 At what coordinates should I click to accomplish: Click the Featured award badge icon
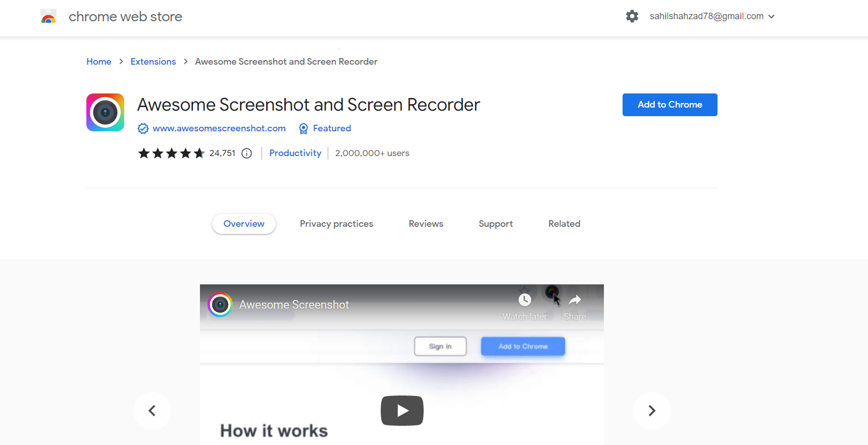303,129
